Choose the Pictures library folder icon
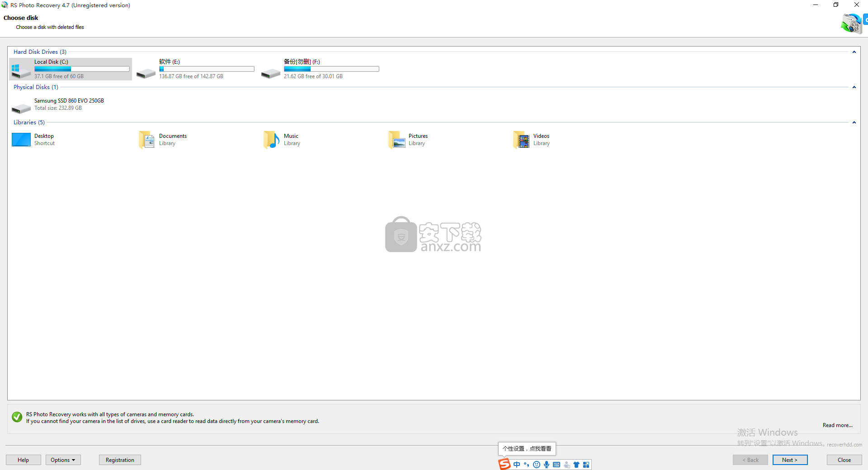The image size is (868, 470). pos(396,140)
